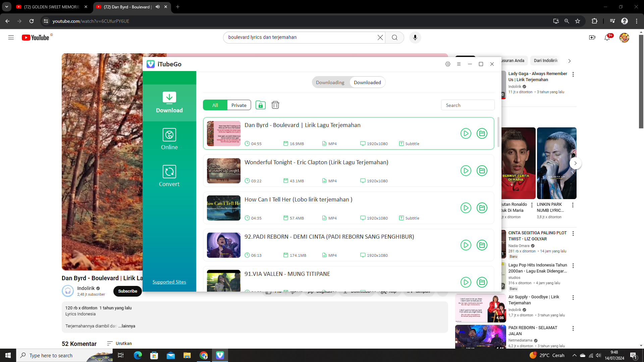644x362 pixels.
Task: Expand the description with ...lainnya
Action: (x=127, y=326)
